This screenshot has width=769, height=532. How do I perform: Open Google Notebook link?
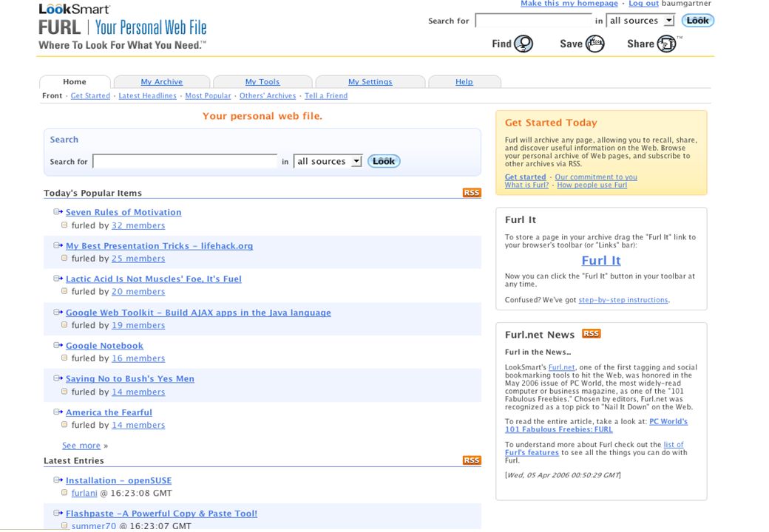[104, 345]
